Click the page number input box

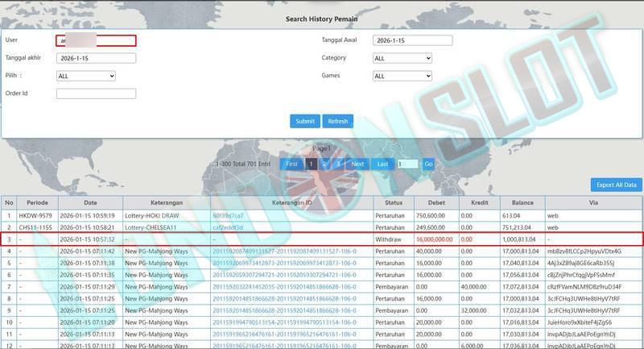[x=407, y=164]
